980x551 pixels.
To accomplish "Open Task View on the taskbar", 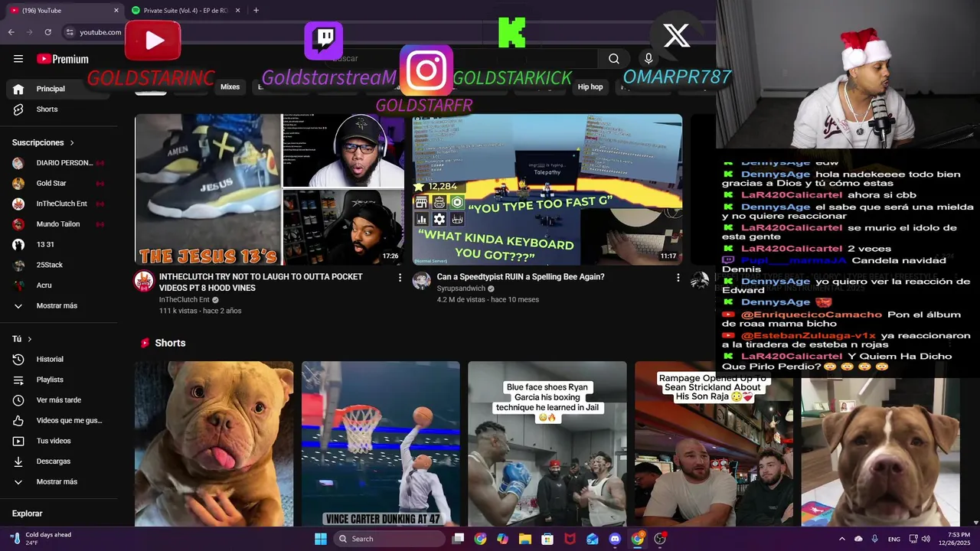I will point(458,539).
